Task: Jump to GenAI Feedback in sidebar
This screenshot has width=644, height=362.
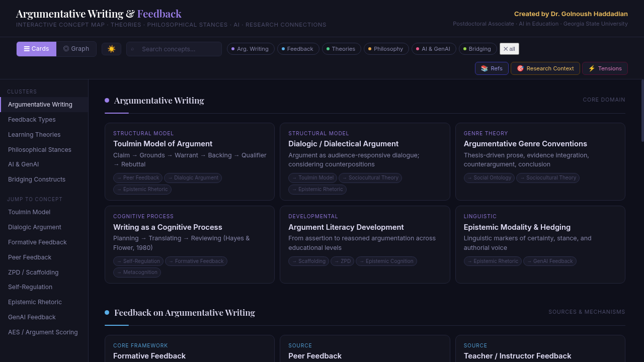Action: 44,317
